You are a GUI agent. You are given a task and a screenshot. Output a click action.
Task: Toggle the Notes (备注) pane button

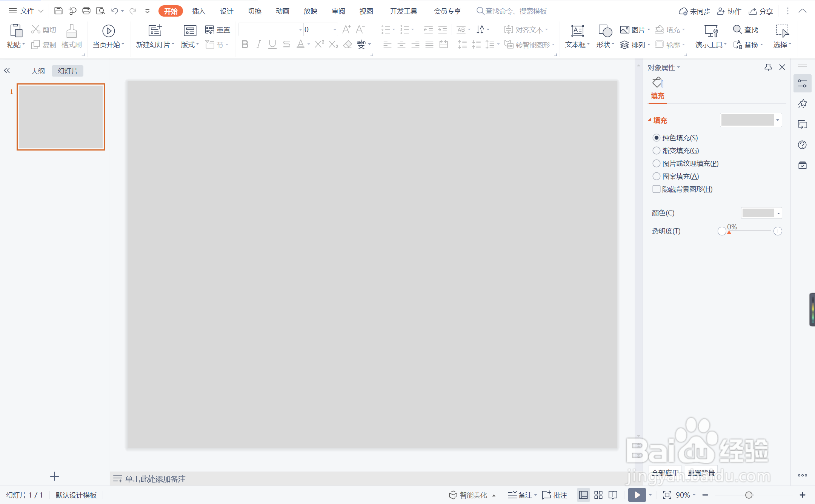[x=522, y=495]
